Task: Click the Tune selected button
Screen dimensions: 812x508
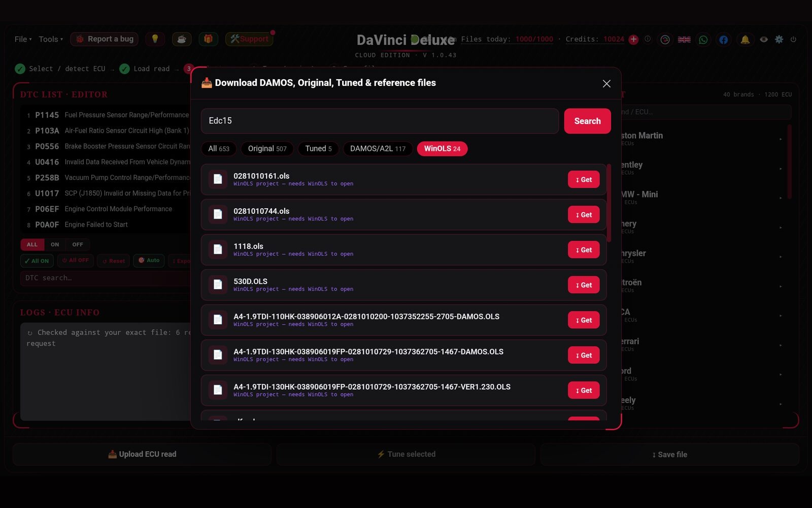Action: (406, 454)
